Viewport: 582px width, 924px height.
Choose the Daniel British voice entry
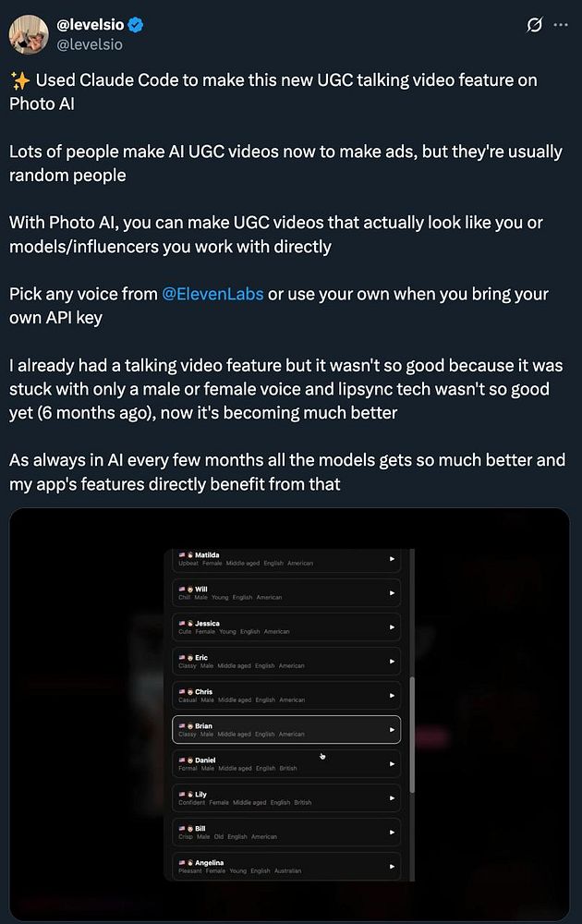286,764
